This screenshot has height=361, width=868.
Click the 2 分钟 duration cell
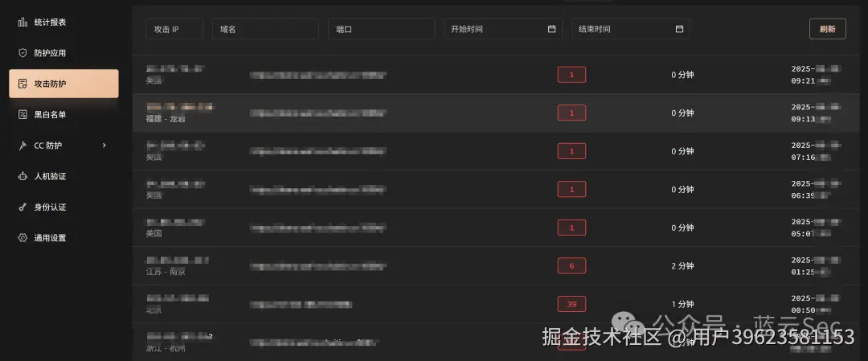click(x=682, y=266)
